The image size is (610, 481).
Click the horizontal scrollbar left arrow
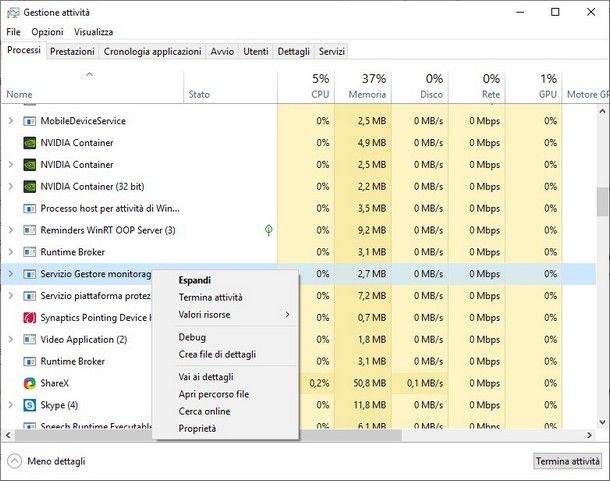pos(8,435)
